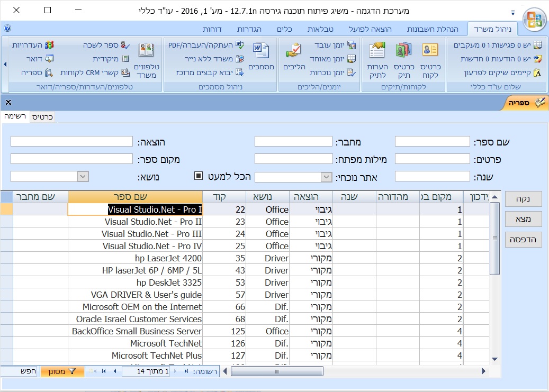The width and height of the screenshot is (549, 392).
Task: Click the שנה year input field
Action: (433, 176)
